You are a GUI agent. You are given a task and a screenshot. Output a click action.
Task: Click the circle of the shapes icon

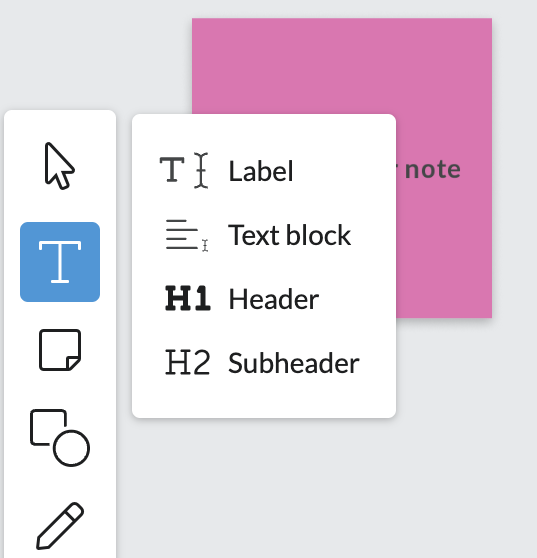click(x=72, y=448)
